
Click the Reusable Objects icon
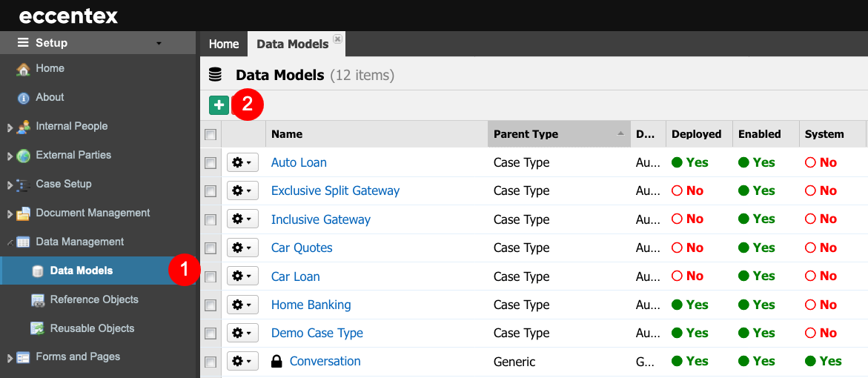(38, 329)
